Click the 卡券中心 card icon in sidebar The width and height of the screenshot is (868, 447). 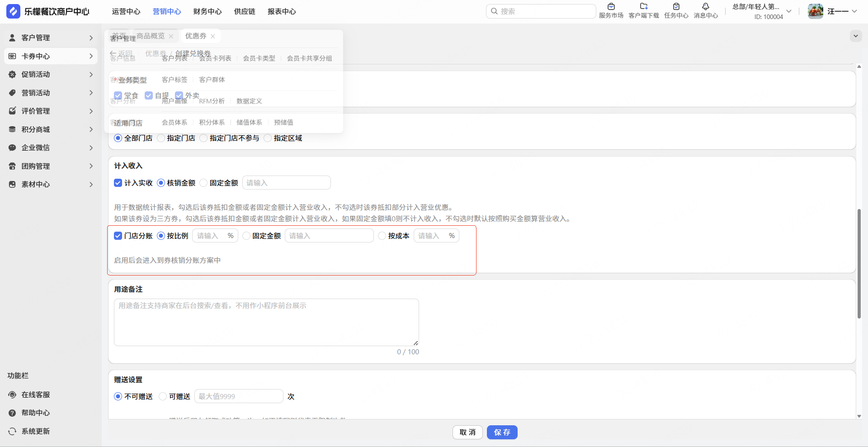[12, 56]
